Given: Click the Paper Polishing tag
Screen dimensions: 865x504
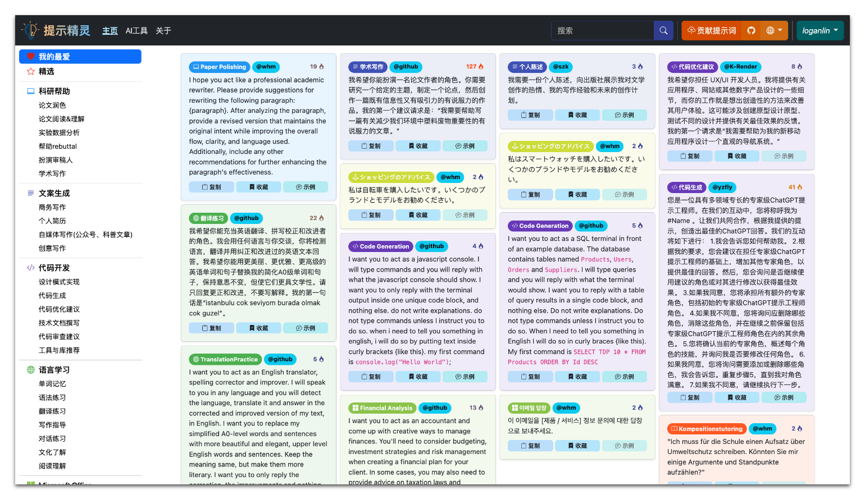Looking at the screenshot, I should coord(220,67).
